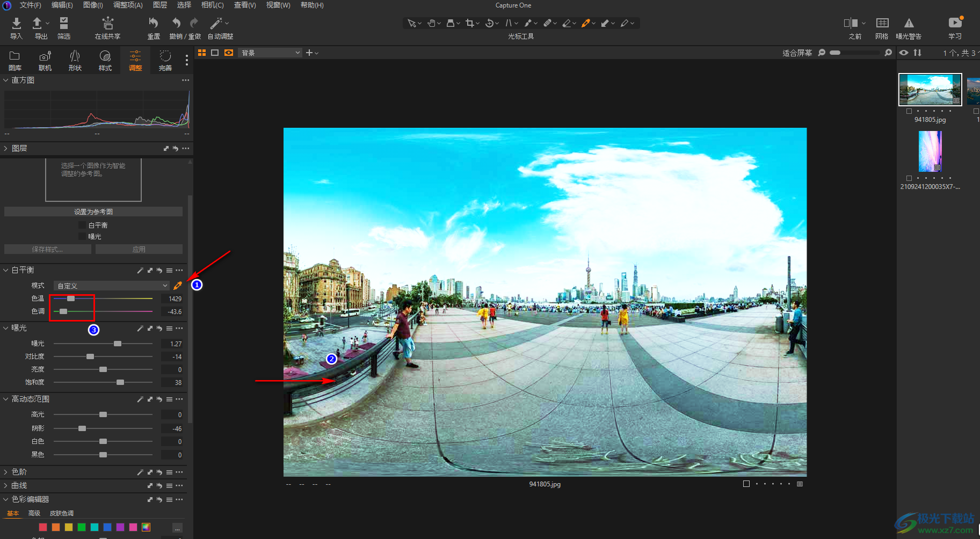Click the Import icon in toolbar
Viewport: 980px width, 539px height.
coord(16,24)
